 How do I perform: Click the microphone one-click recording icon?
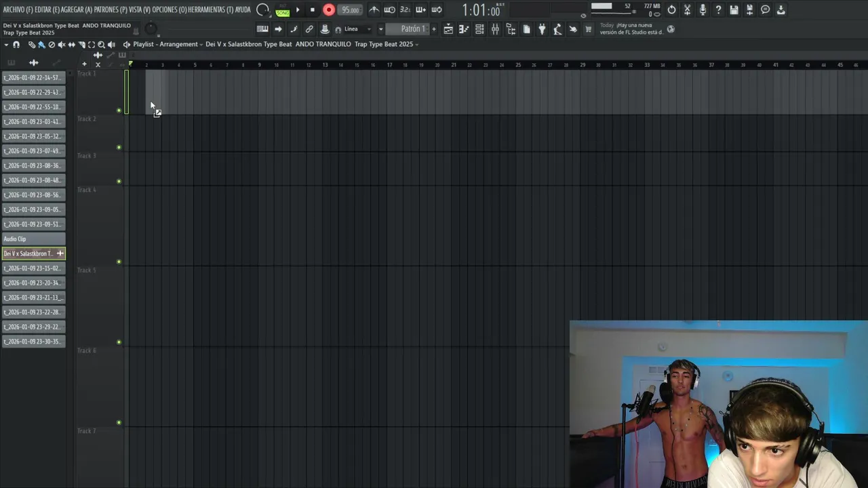click(703, 9)
